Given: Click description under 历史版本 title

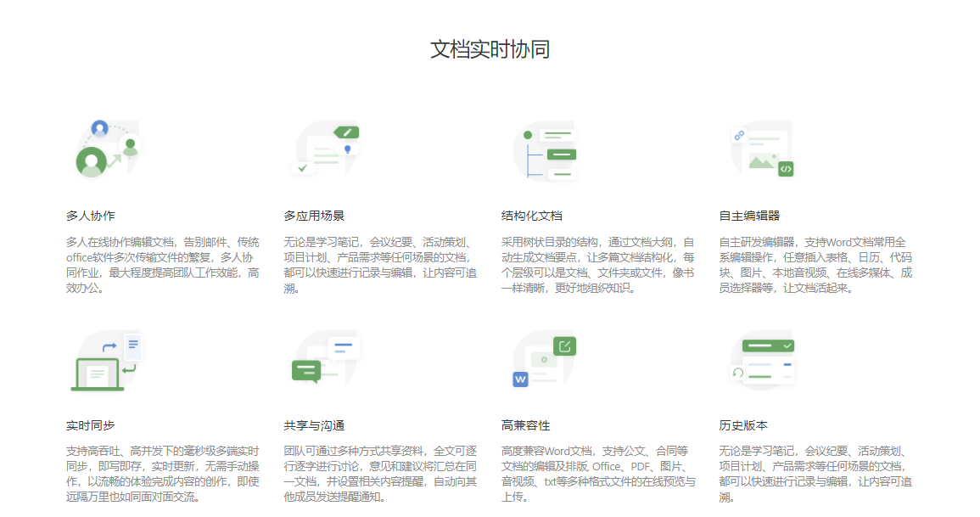Looking at the screenshot, I should pos(815,474).
